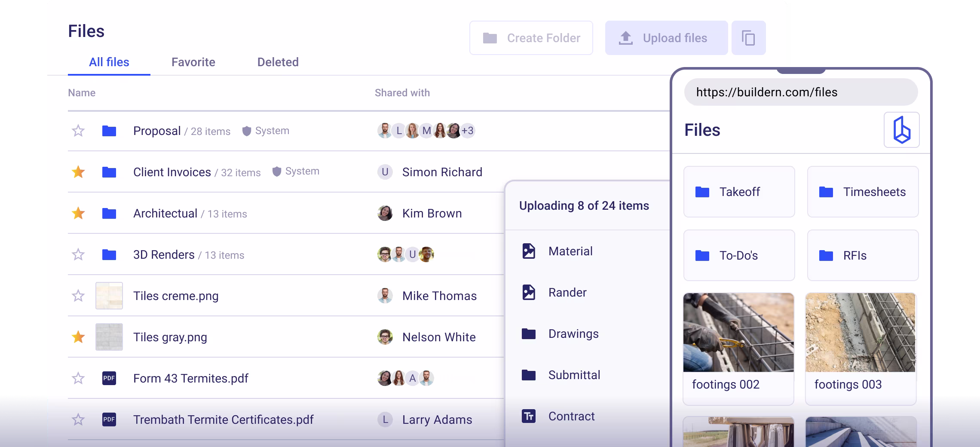Open the footings 003 photo thumbnail
The width and height of the screenshot is (980, 447).
tap(861, 332)
